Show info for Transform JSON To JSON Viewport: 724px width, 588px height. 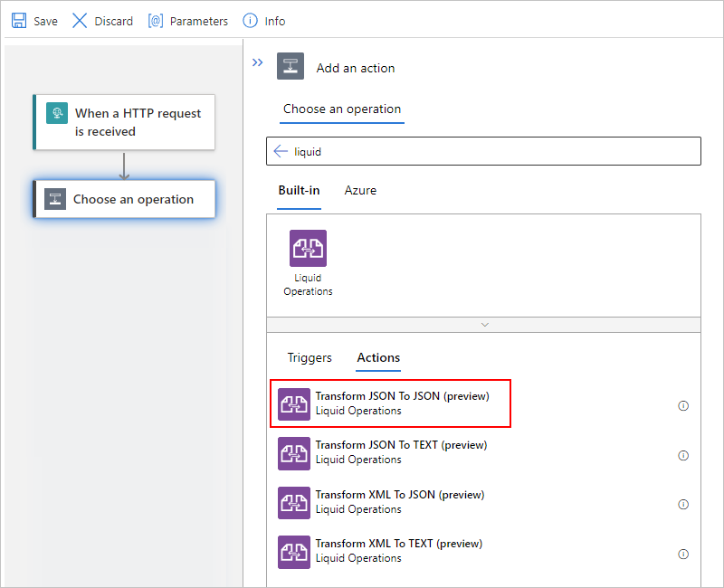pos(683,406)
